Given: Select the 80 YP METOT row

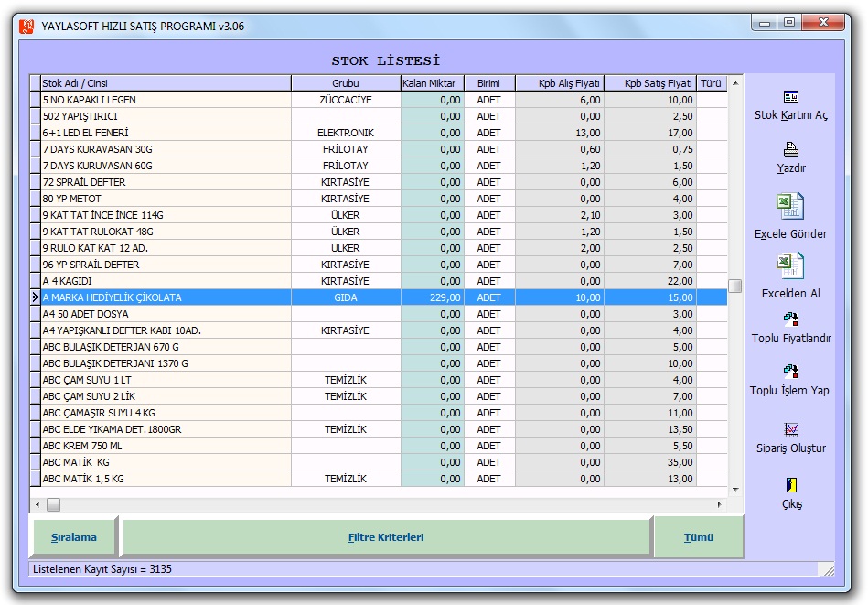Looking at the screenshot, I should coord(379,199).
